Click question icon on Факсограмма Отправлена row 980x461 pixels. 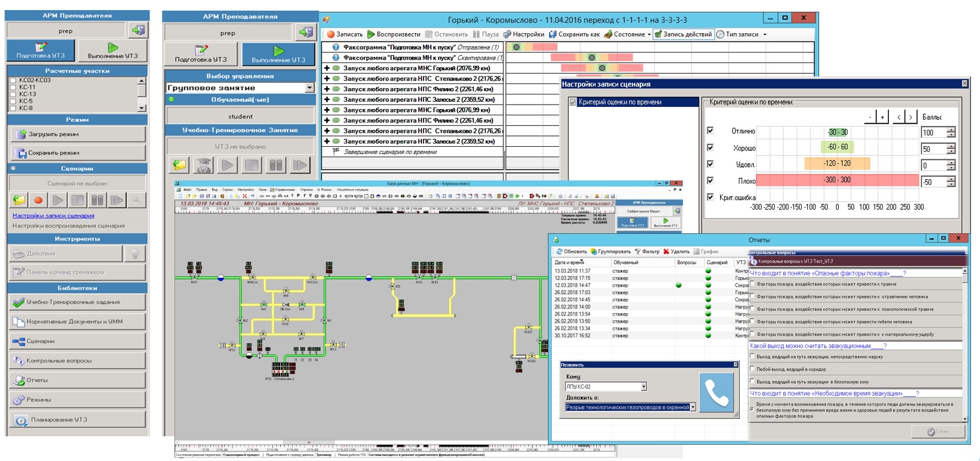coord(336,47)
